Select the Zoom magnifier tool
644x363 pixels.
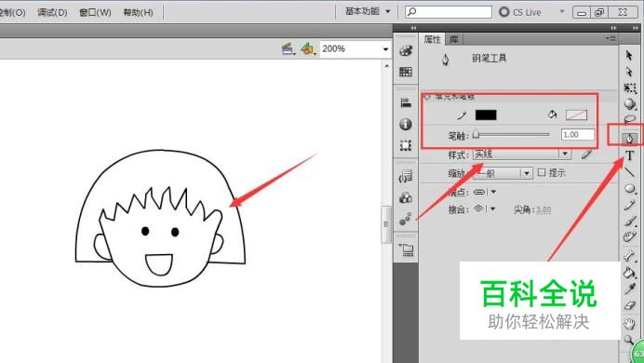[628, 340]
